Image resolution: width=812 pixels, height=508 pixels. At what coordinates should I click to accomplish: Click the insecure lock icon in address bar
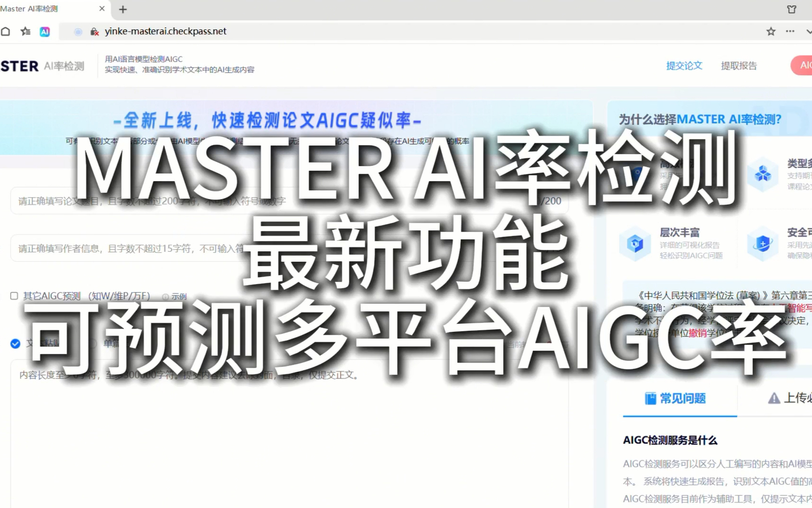(x=94, y=31)
